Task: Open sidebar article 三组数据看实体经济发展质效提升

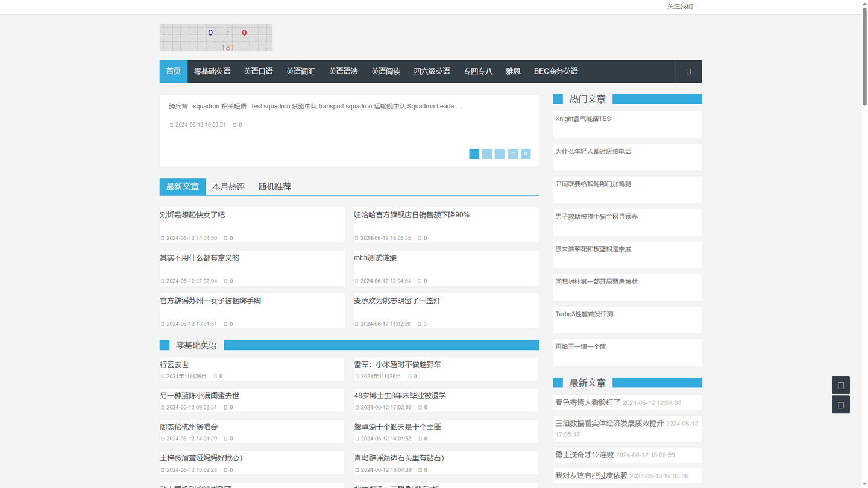Action: [609, 424]
